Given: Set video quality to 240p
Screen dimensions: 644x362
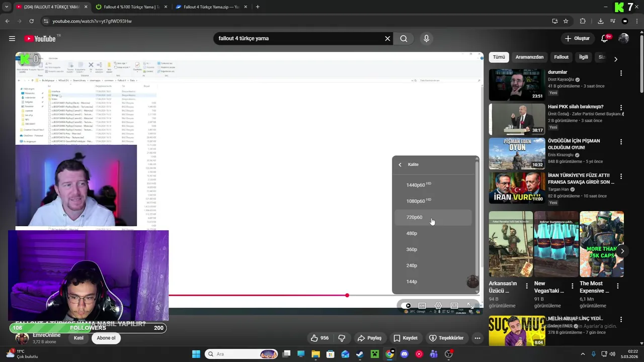Looking at the screenshot, I should [434, 265].
